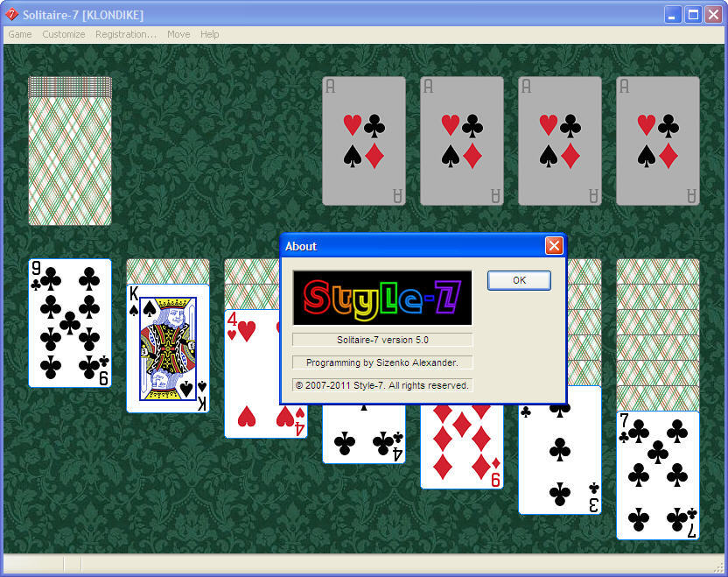This screenshot has width=728, height=577.
Task: Click the About dialog title bar
Action: pos(423,246)
